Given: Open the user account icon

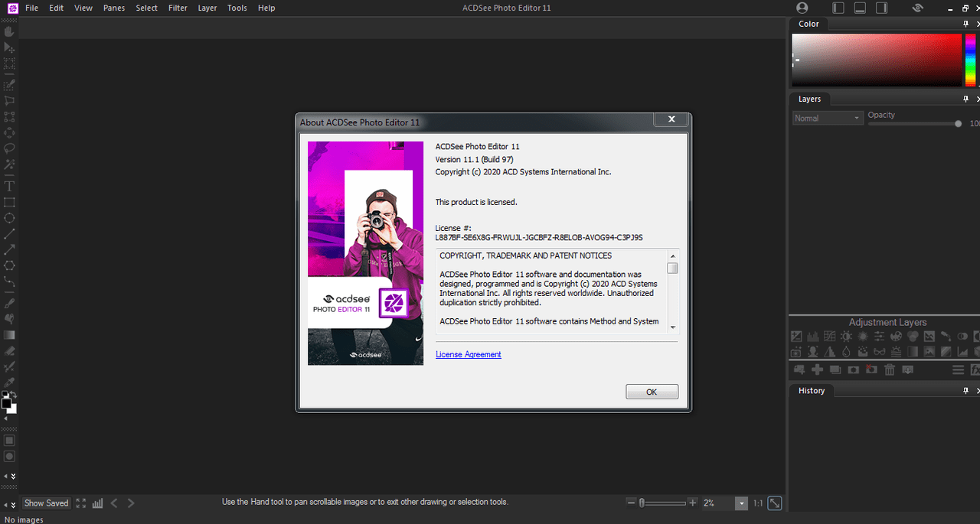Looking at the screenshot, I should (x=802, y=8).
